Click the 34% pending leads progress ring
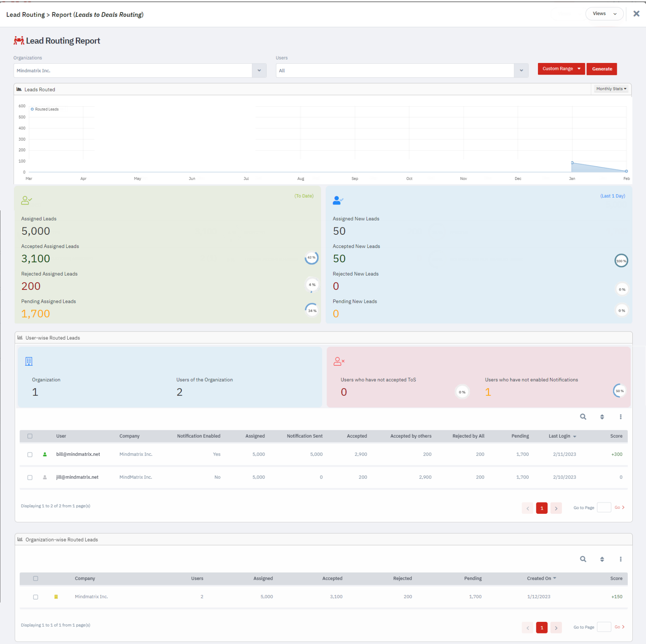 (x=312, y=310)
